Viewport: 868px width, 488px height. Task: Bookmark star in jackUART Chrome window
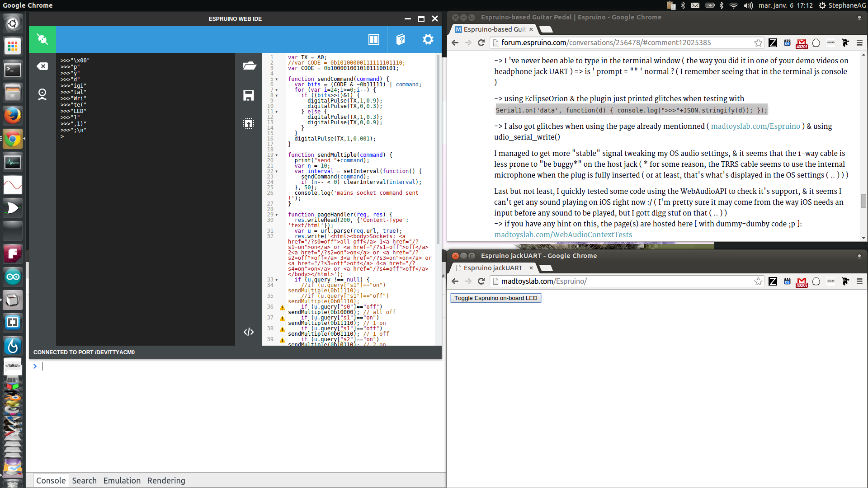[x=758, y=281]
